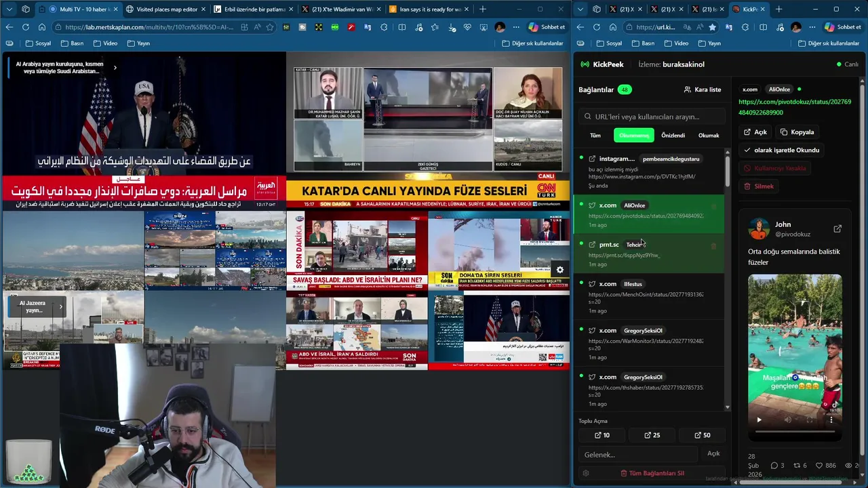Viewport: 868px width, 488px height.
Task: Click Açık next to the Gelenek field
Action: [713, 453]
